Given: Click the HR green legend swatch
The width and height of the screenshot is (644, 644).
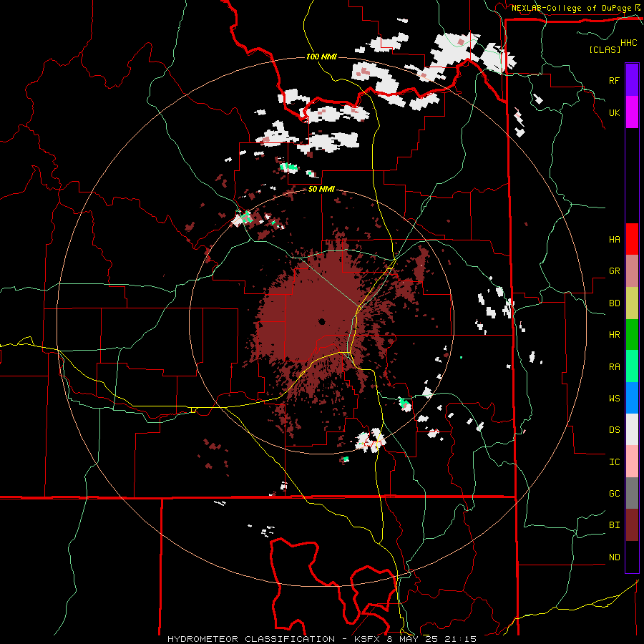Looking at the screenshot, I should pyautogui.click(x=632, y=335).
